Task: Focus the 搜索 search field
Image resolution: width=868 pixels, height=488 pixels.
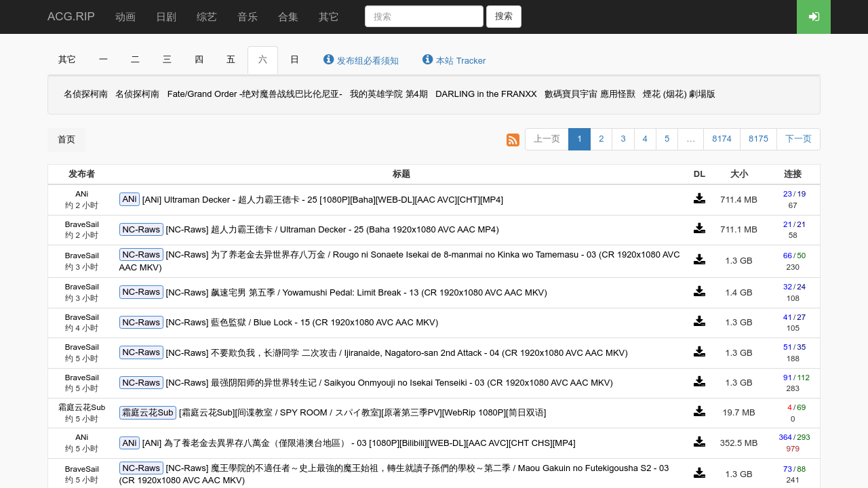Action: (424, 16)
